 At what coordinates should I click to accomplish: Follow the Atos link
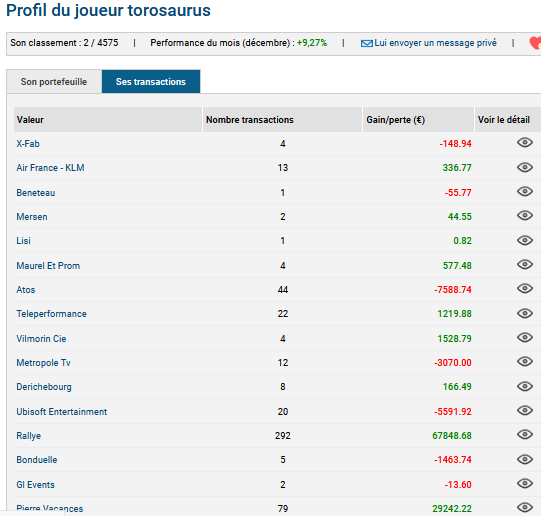26,290
